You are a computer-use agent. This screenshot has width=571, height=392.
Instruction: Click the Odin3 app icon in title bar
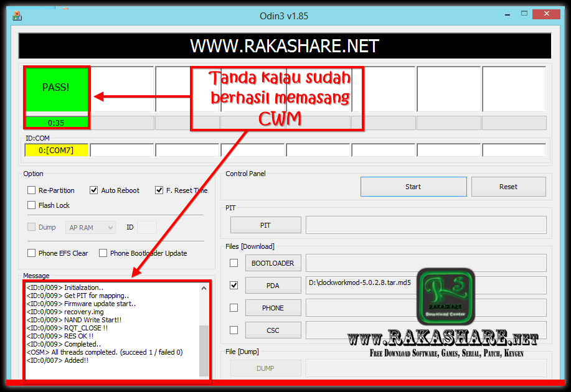click(17, 16)
